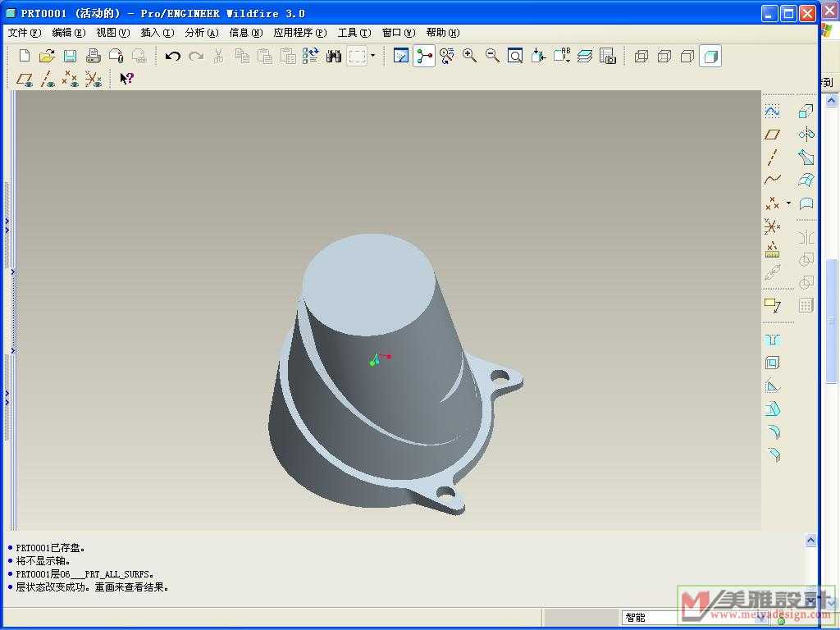Switch to Hidden Line display style
Image resolution: width=840 pixels, height=630 pixels.
coord(664,56)
